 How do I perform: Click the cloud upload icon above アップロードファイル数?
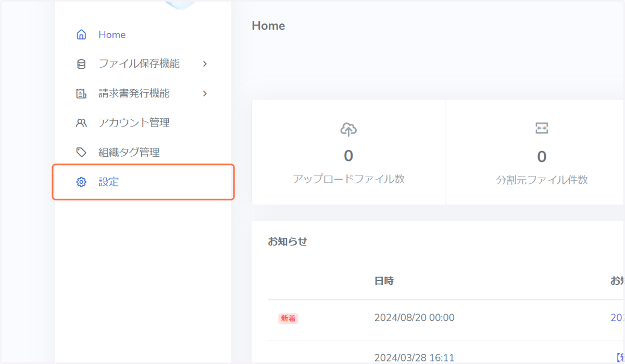pos(348,129)
